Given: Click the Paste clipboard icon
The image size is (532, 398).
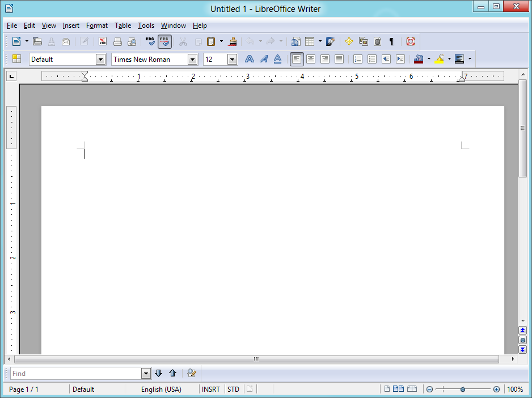Looking at the screenshot, I should click(211, 42).
